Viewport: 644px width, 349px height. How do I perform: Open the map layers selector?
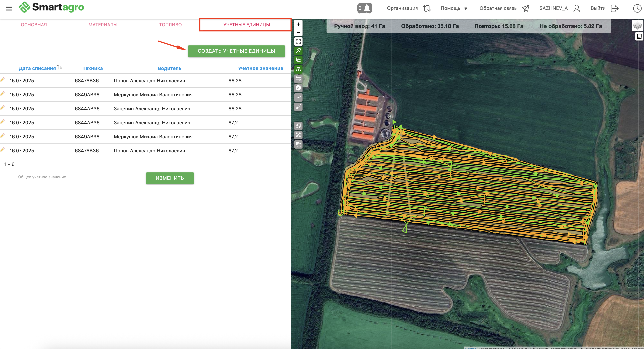click(x=637, y=26)
